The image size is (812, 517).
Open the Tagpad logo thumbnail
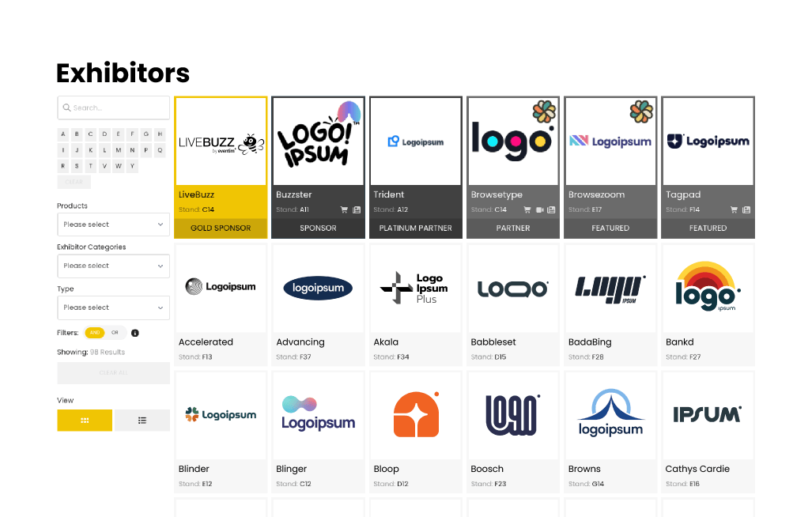708,142
